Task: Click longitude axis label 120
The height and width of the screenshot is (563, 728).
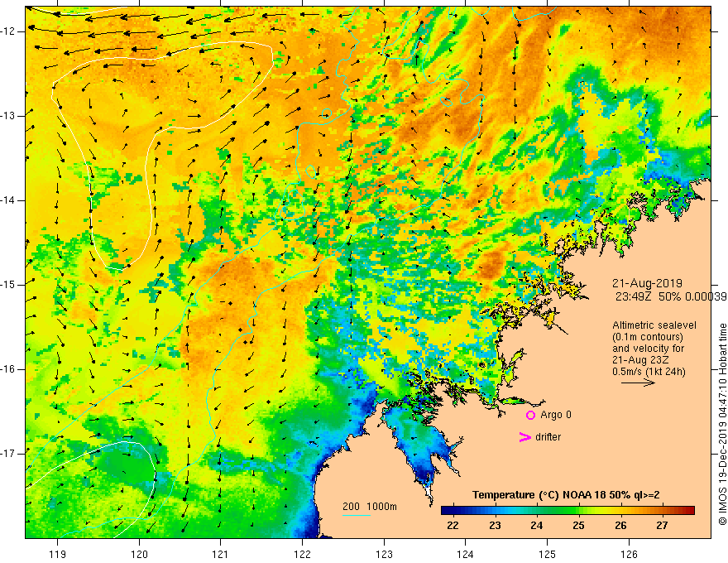Action: (139, 554)
